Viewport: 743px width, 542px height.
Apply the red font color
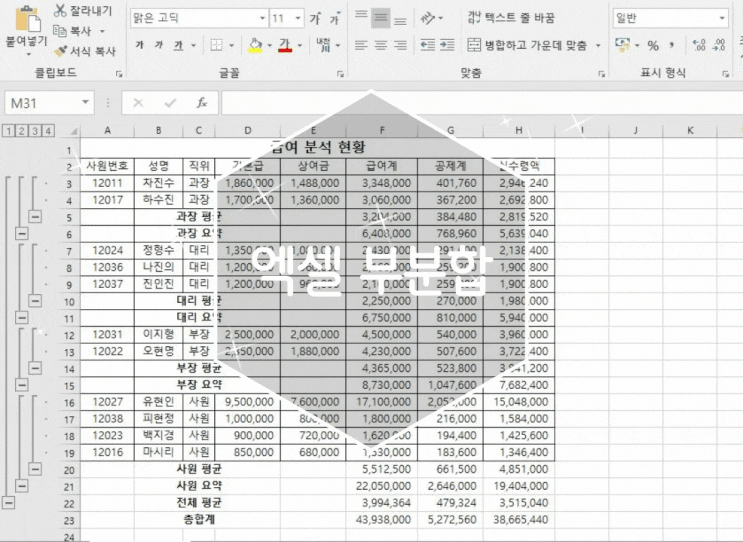coord(285,45)
